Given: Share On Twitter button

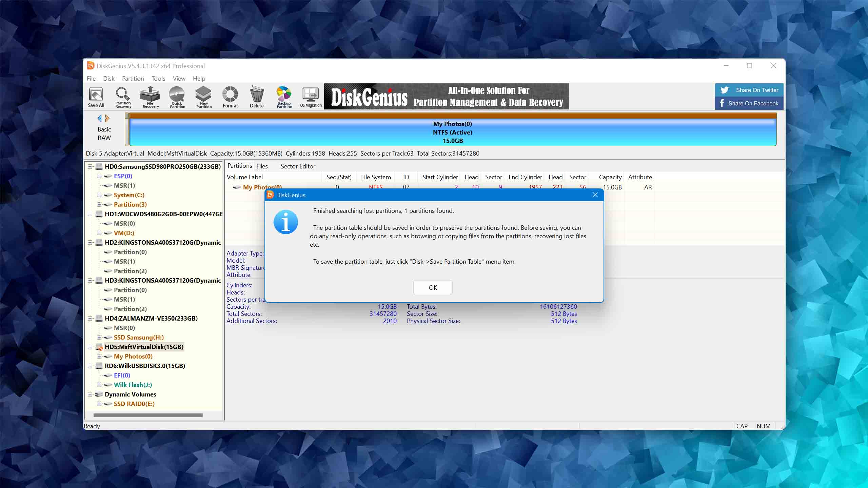Looking at the screenshot, I should (749, 90).
